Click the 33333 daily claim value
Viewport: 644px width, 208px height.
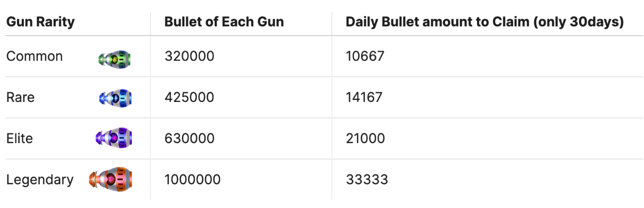[x=366, y=180]
